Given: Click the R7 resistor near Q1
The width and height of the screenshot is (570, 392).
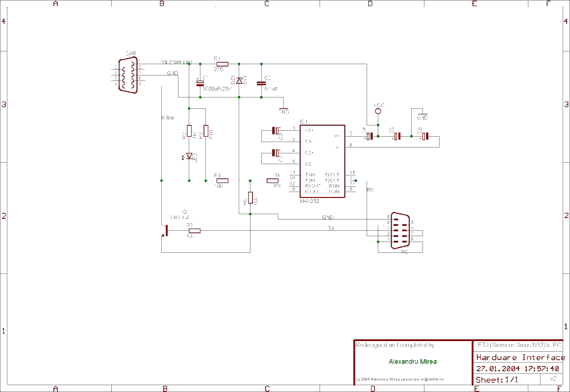Looking at the screenshot, I should pyautogui.click(x=195, y=231).
